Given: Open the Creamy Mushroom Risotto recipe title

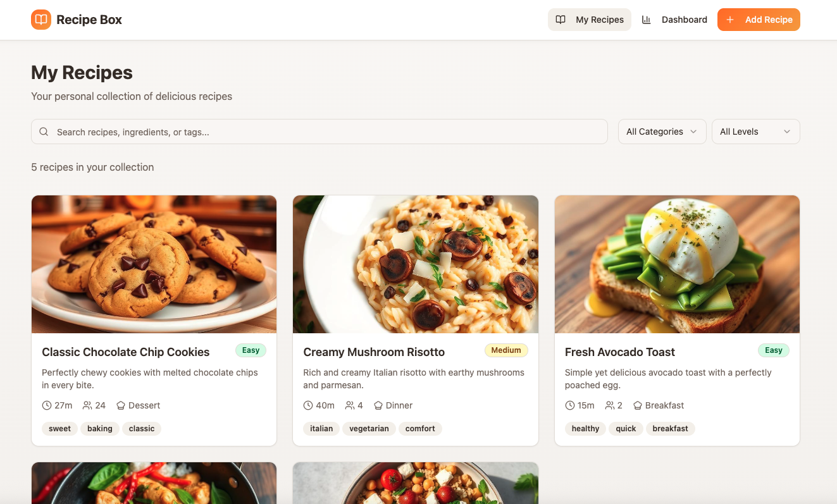Looking at the screenshot, I should click(x=374, y=352).
